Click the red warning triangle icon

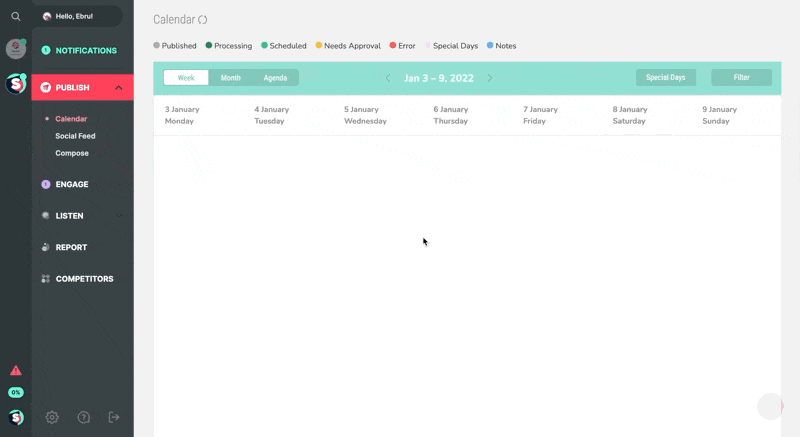tap(16, 370)
